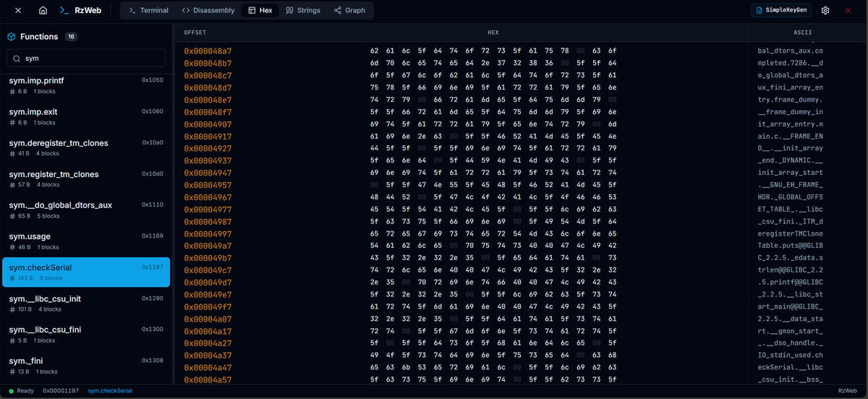This screenshot has height=399, width=868.
Task: Select function sym.usage
Action: [86, 241]
